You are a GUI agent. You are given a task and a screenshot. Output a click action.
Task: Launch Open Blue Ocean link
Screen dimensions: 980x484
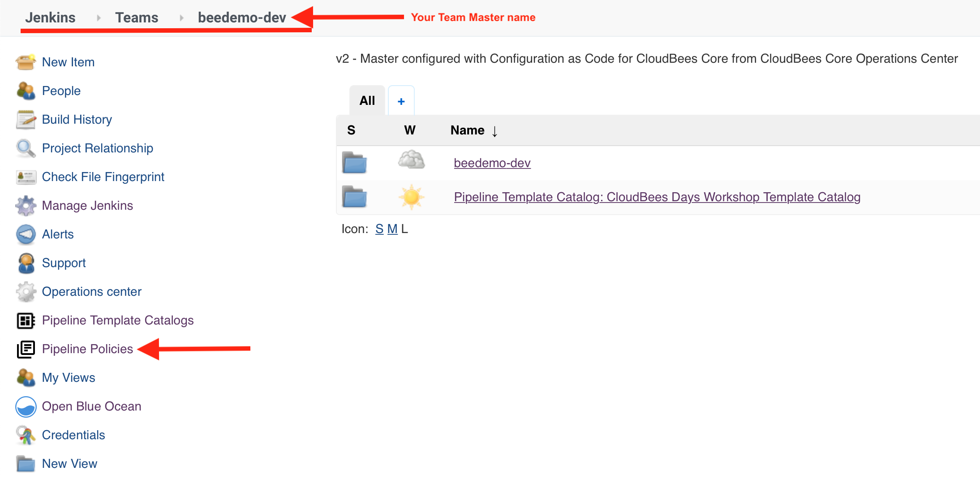91,406
